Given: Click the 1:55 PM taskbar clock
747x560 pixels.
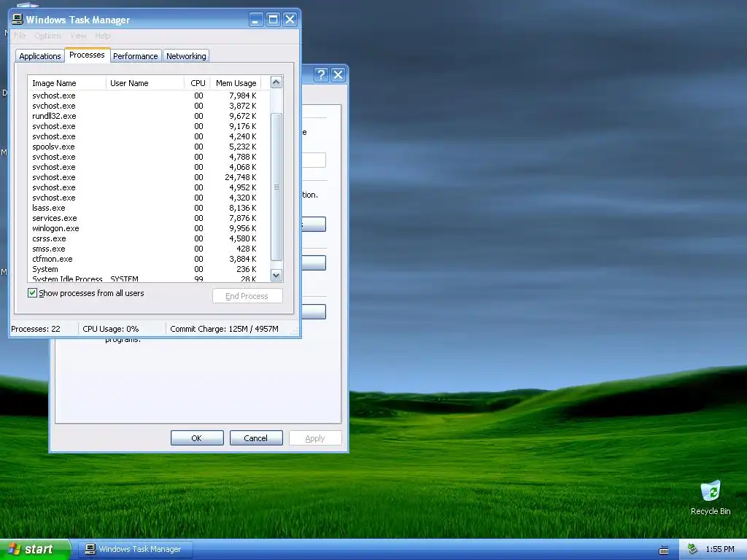Looking at the screenshot, I should point(719,549).
